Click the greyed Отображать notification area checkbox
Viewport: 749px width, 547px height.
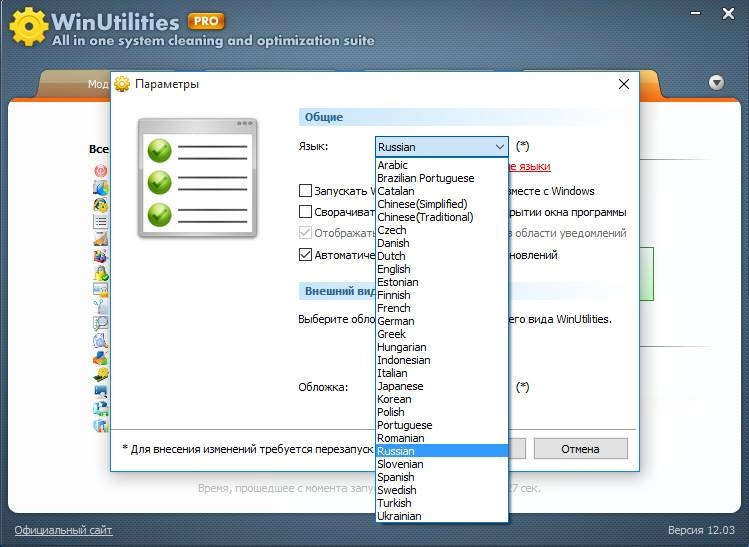(305, 233)
